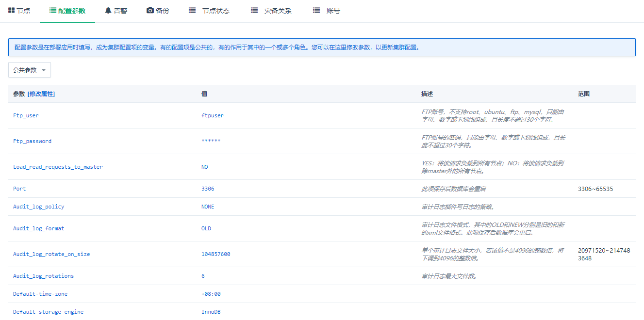Screen dimensions: 644x320
Task: Click the Ftp_password parameter name
Action: click(x=32, y=141)
